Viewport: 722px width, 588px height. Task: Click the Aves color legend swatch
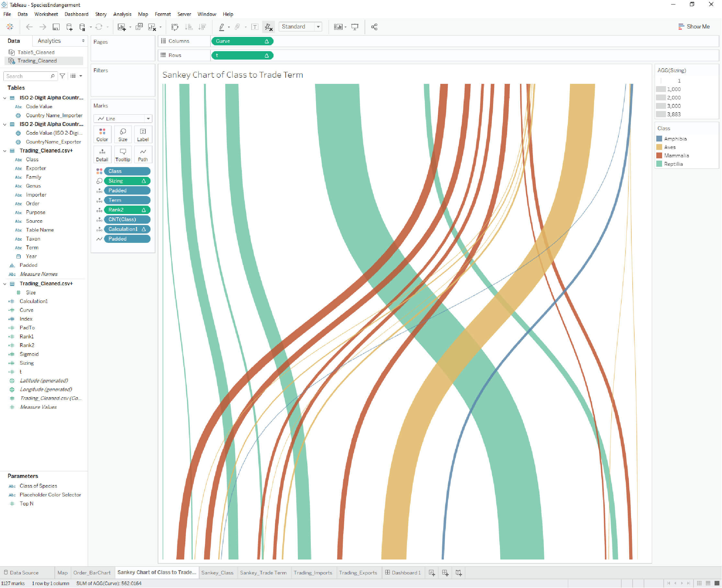coord(659,147)
